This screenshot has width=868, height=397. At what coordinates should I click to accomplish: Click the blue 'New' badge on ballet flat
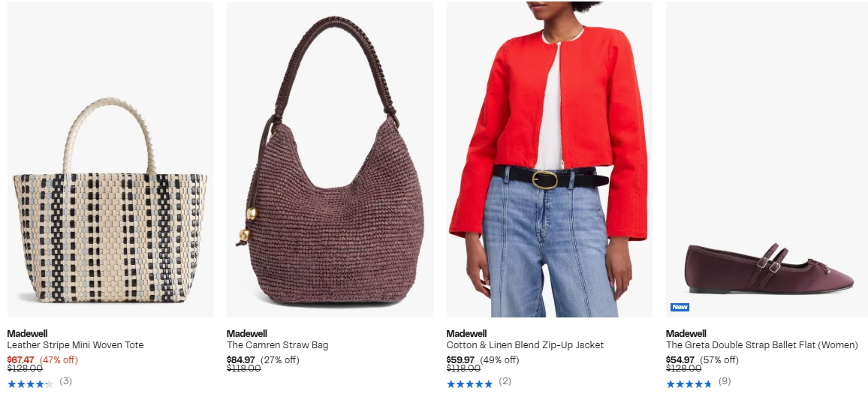[680, 307]
